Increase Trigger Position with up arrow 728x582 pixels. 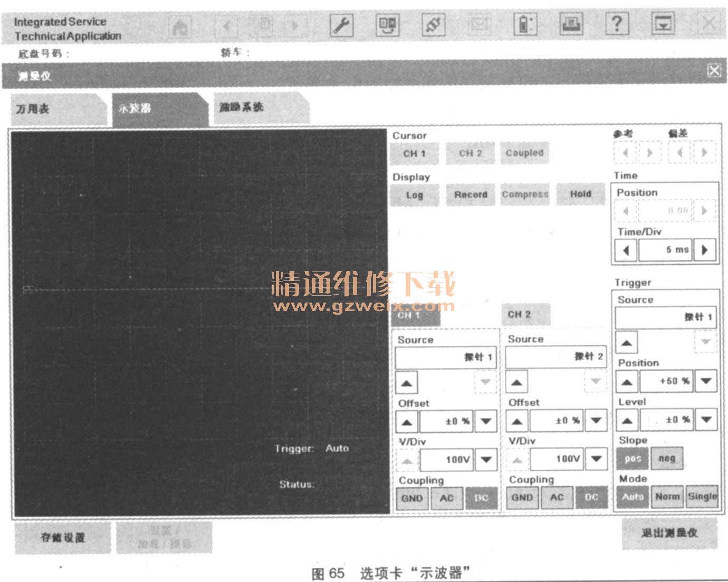click(627, 381)
